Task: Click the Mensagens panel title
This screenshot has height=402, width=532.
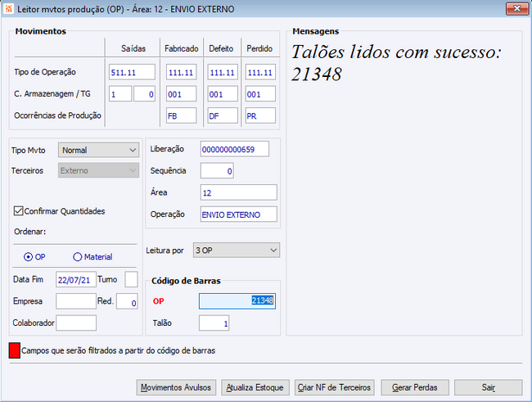Action: point(316,31)
